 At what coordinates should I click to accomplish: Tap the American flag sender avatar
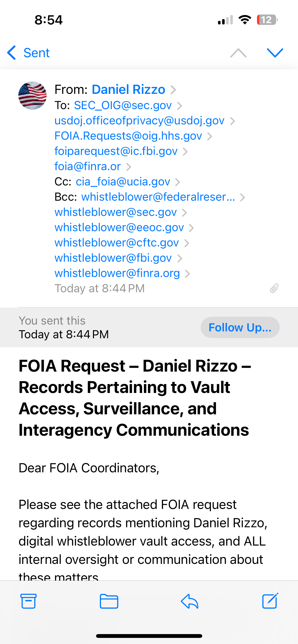click(x=33, y=96)
